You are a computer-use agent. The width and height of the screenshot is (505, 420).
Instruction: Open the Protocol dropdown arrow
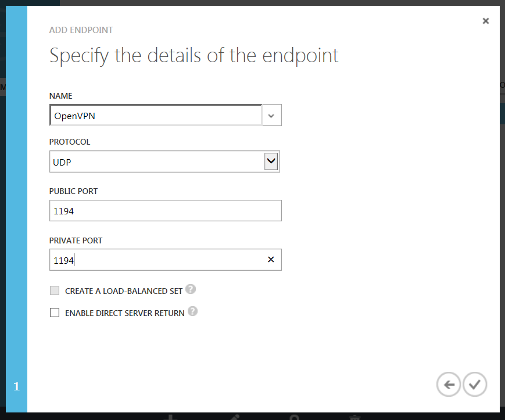pyautogui.click(x=271, y=161)
